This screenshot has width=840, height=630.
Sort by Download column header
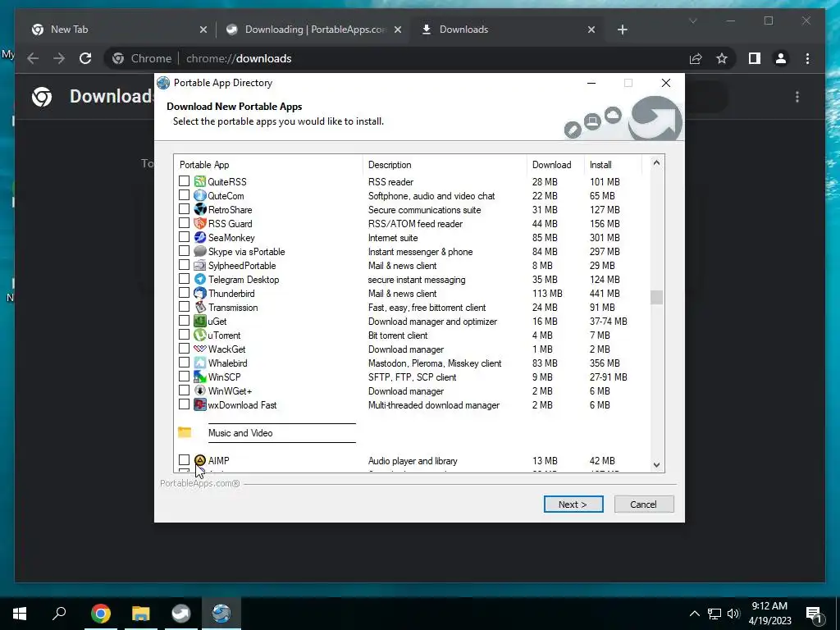click(x=555, y=164)
